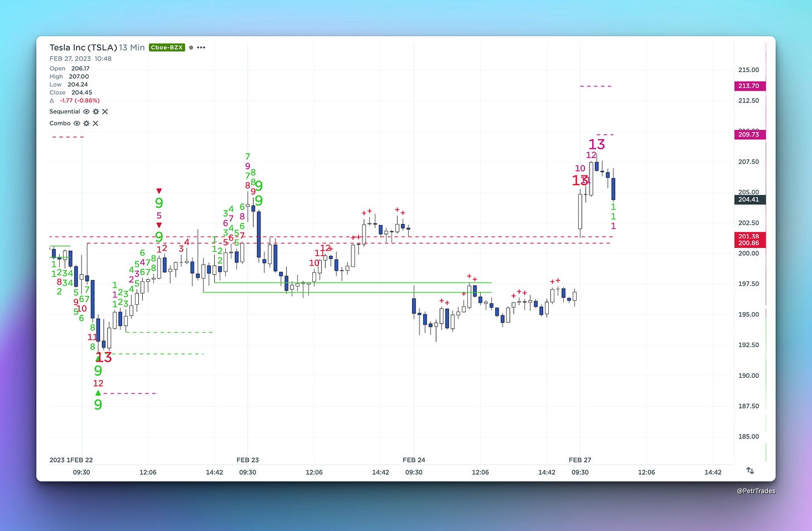
Task: Select the 200.86 red price tag
Action: point(750,243)
